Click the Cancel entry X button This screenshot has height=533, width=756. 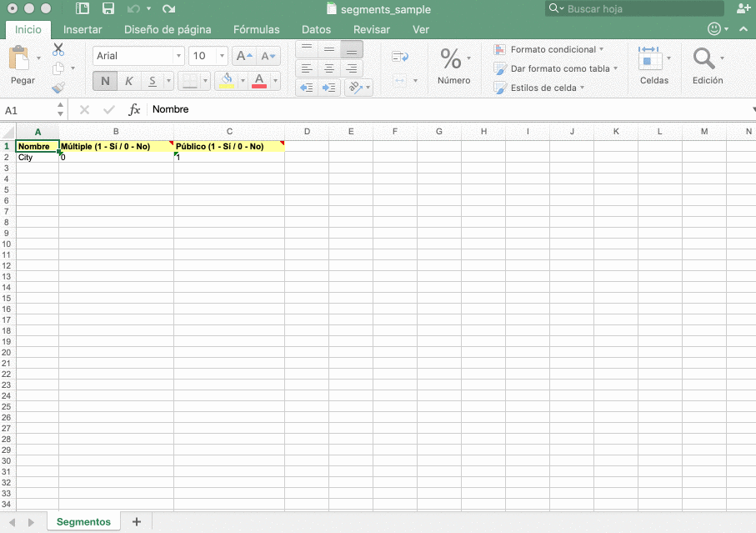[84, 110]
